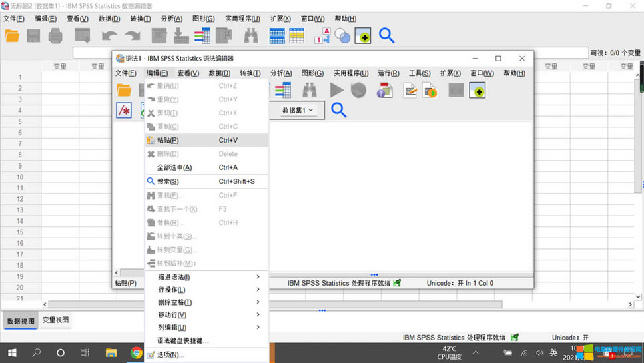Open the 数据集1 dataset dropdown
644x363 pixels.
point(297,111)
